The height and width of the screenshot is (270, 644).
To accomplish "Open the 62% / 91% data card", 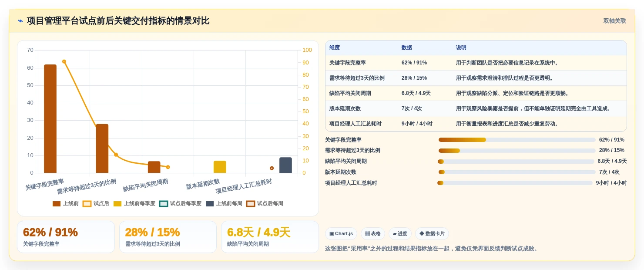I will point(66,237).
